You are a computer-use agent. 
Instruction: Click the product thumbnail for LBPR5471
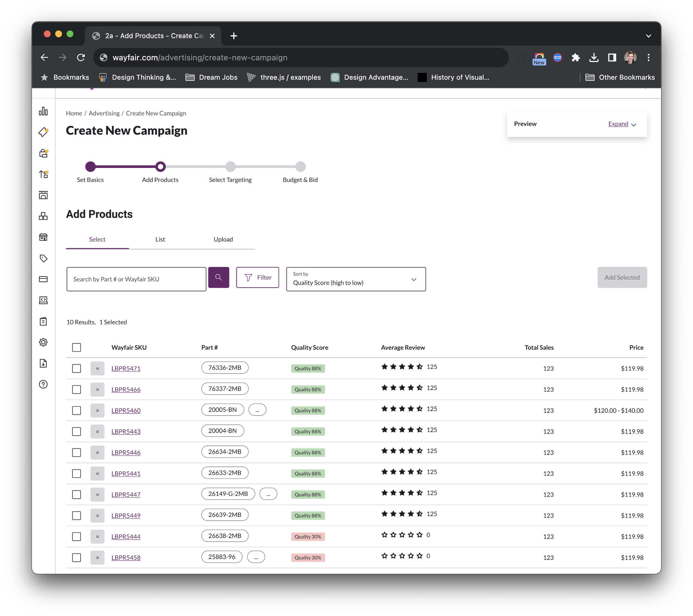point(97,368)
